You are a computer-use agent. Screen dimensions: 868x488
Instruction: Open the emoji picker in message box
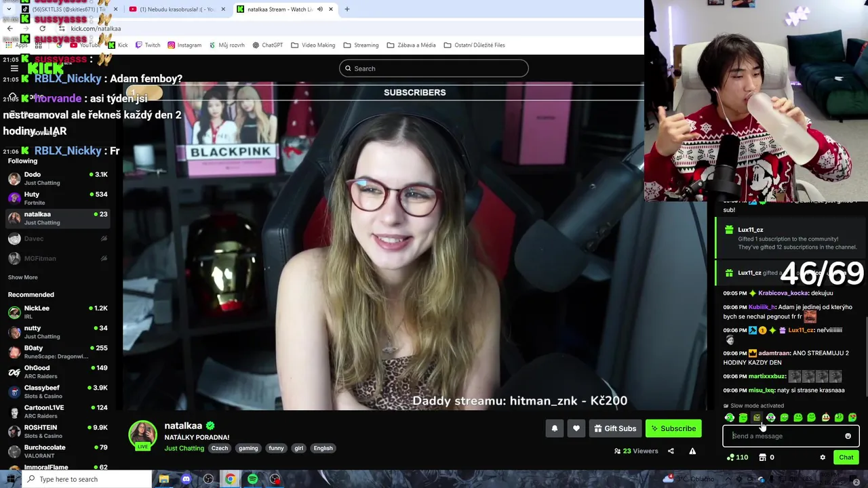point(848,436)
